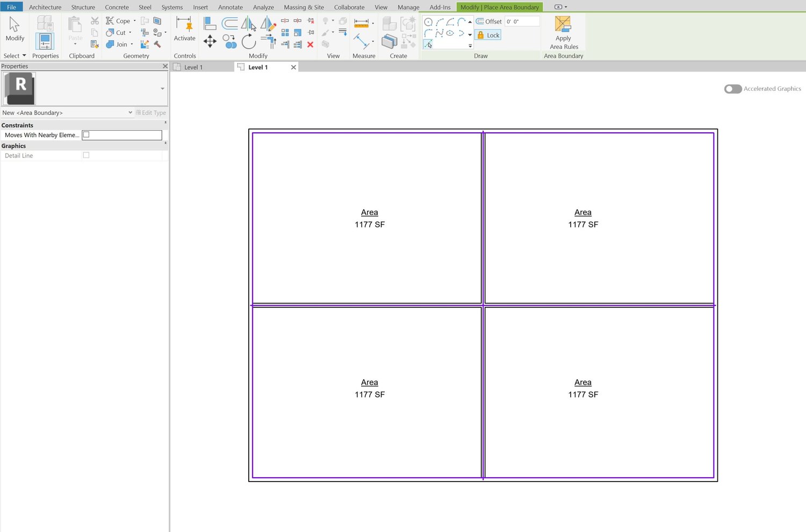The image size is (806, 532).
Task: Click Apply Area Rules button
Action: 563,33
